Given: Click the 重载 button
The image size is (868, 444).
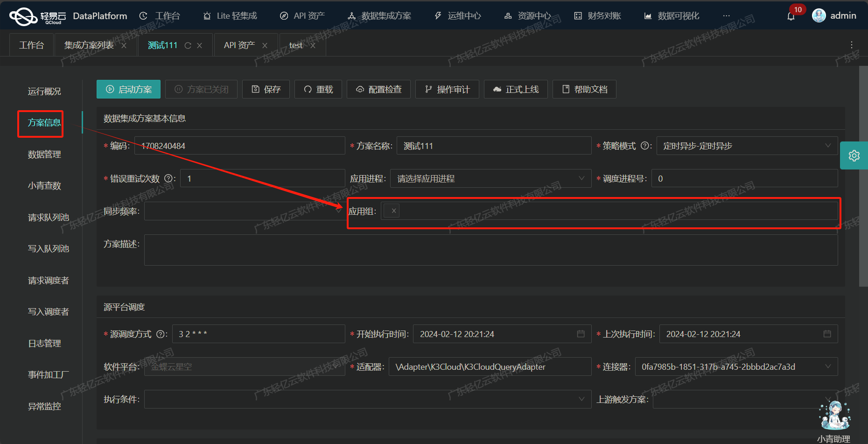Looking at the screenshot, I should click(318, 89).
